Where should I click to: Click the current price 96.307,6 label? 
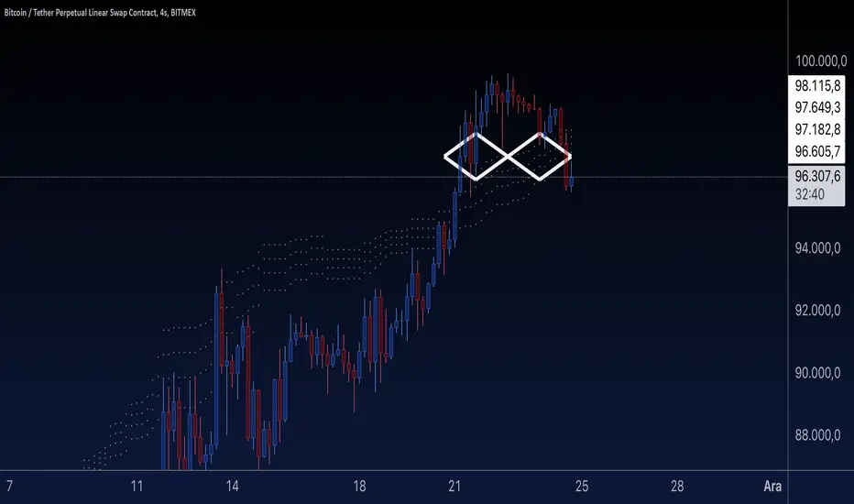click(x=817, y=176)
